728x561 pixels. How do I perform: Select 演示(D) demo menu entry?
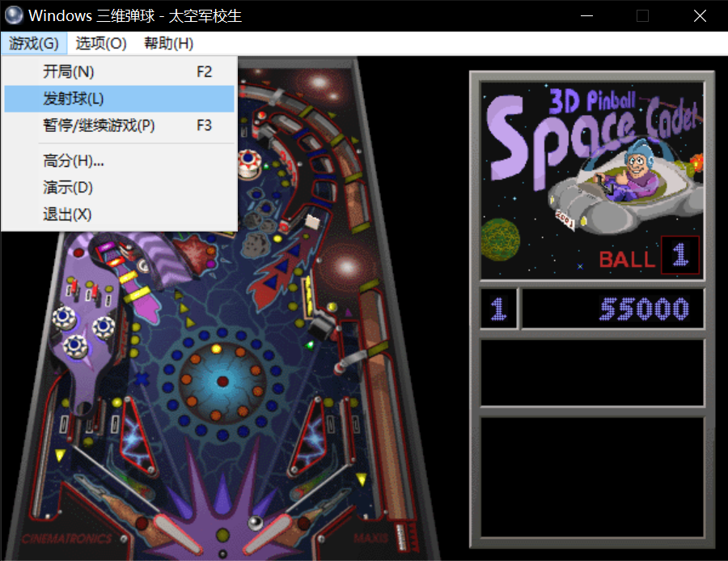click(x=120, y=188)
